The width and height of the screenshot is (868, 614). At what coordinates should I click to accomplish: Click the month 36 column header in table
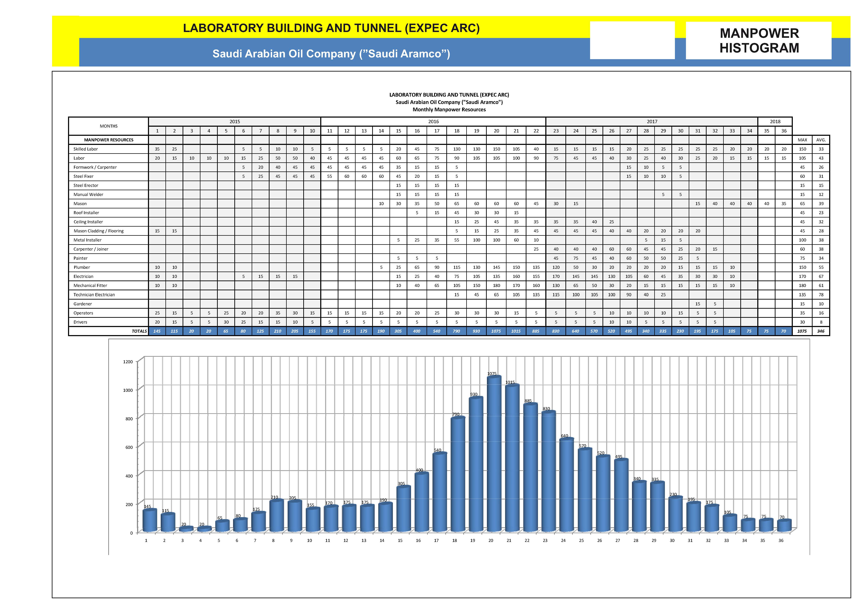[x=784, y=131]
